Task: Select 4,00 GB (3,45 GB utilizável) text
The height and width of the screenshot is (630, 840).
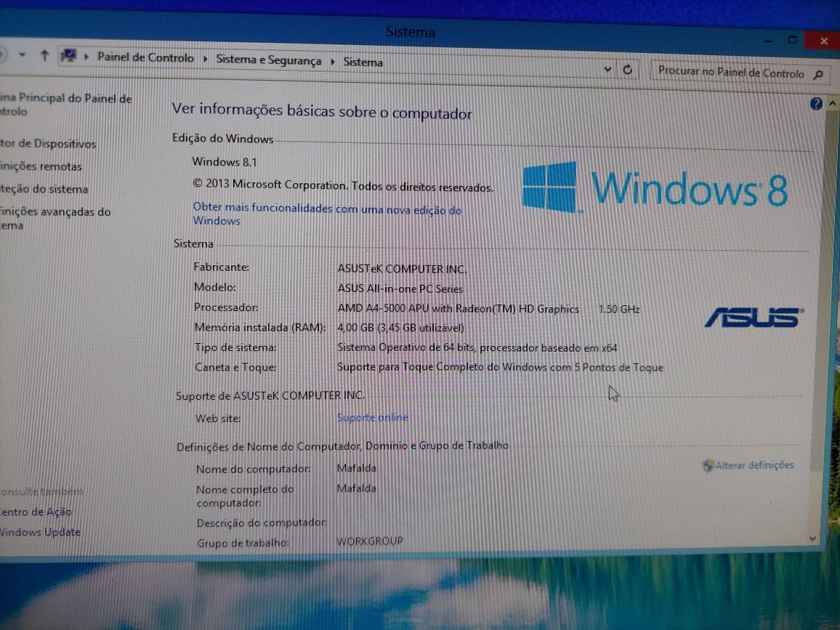Action: 400,328
